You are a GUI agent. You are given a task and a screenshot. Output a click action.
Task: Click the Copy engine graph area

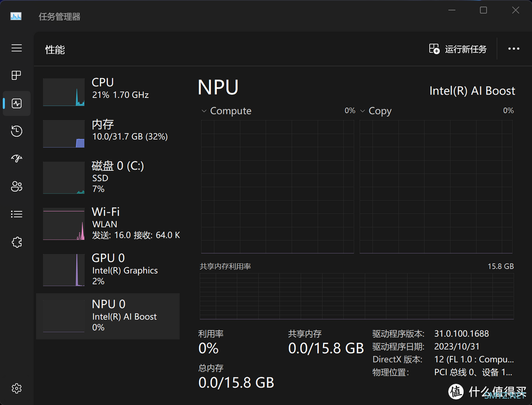pyautogui.click(x=436, y=187)
